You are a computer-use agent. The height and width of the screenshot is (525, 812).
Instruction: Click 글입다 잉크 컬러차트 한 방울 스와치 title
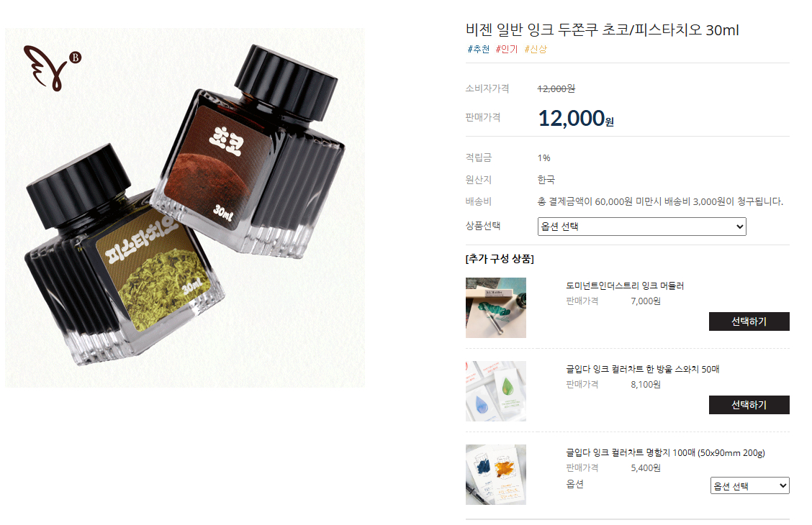(x=642, y=369)
